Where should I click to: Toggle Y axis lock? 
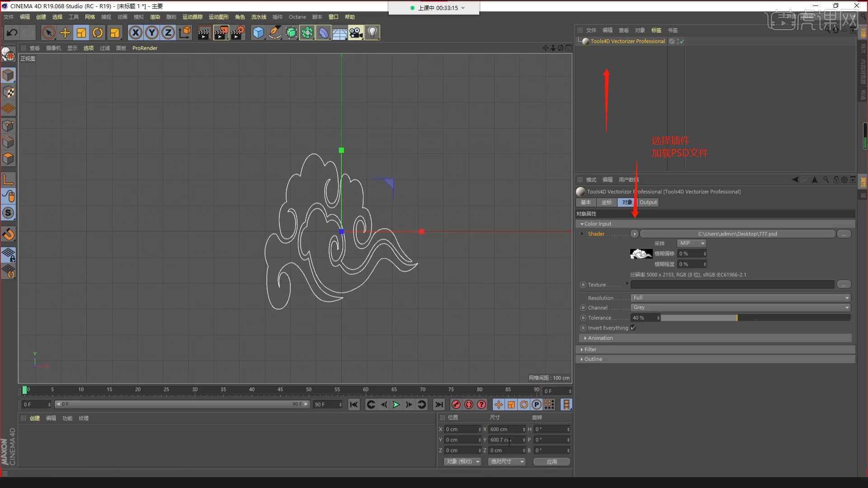(x=152, y=33)
